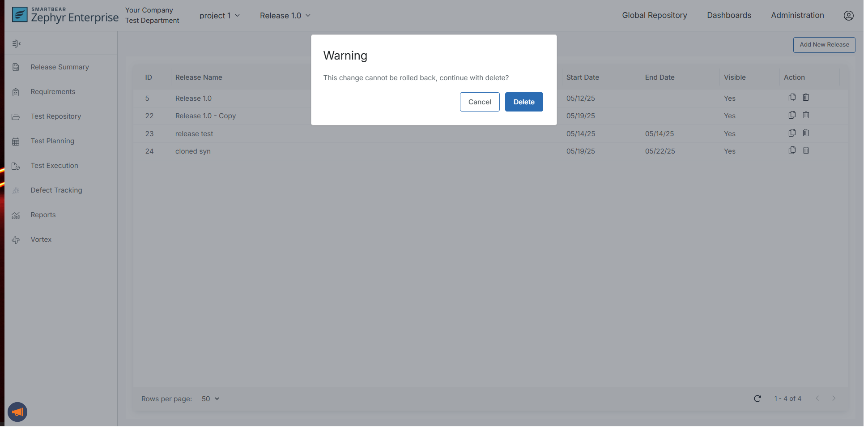Clone the cloned syn release
The image size is (868, 429).
tap(791, 150)
